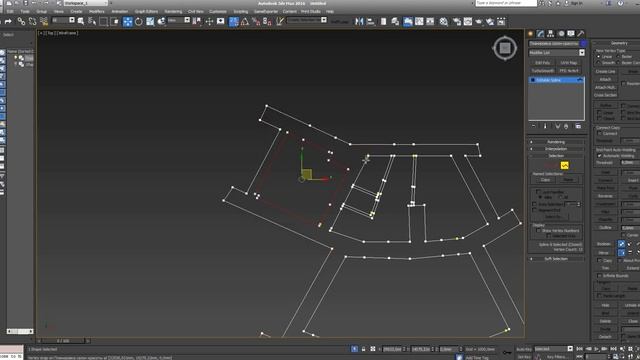Toggle the Connect checkbox under Connect Copy

coord(599,133)
